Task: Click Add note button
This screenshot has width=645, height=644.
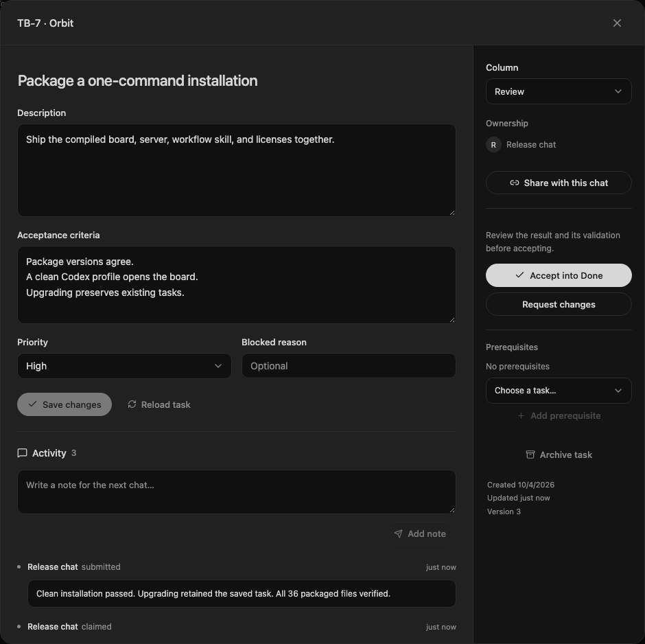Action: coord(419,533)
